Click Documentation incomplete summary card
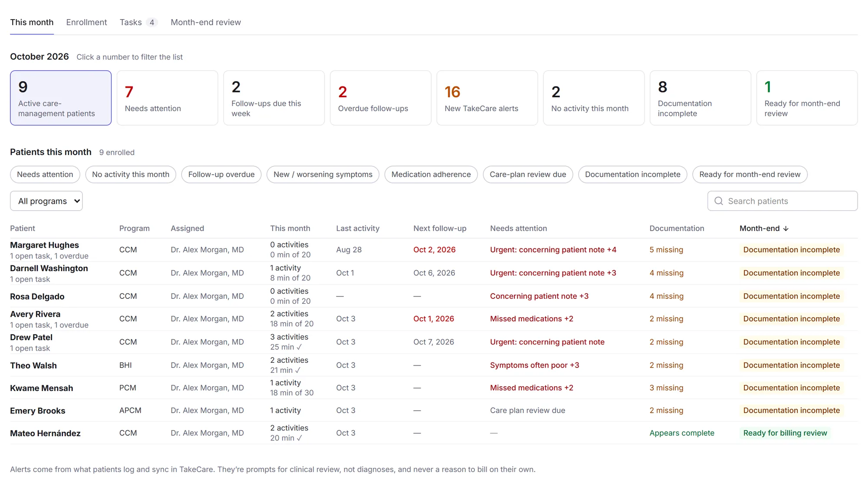Viewport: 868px width, 477px height. 700,98
